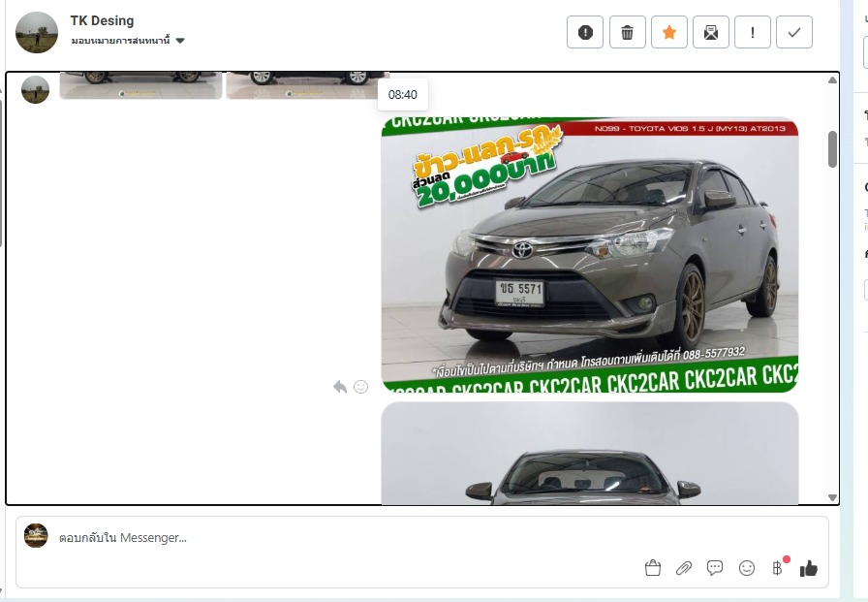
Task: Attach a file with the paperclip icon
Action: pyautogui.click(x=684, y=568)
